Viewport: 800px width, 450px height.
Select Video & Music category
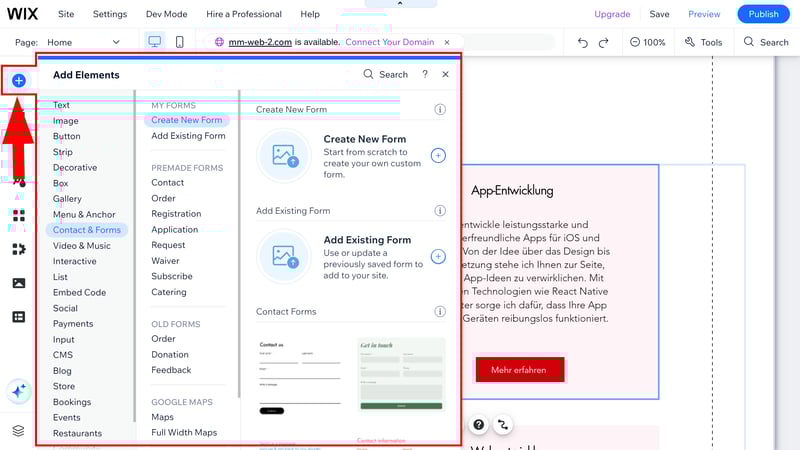pyautogui.click(x=82, y=245)
